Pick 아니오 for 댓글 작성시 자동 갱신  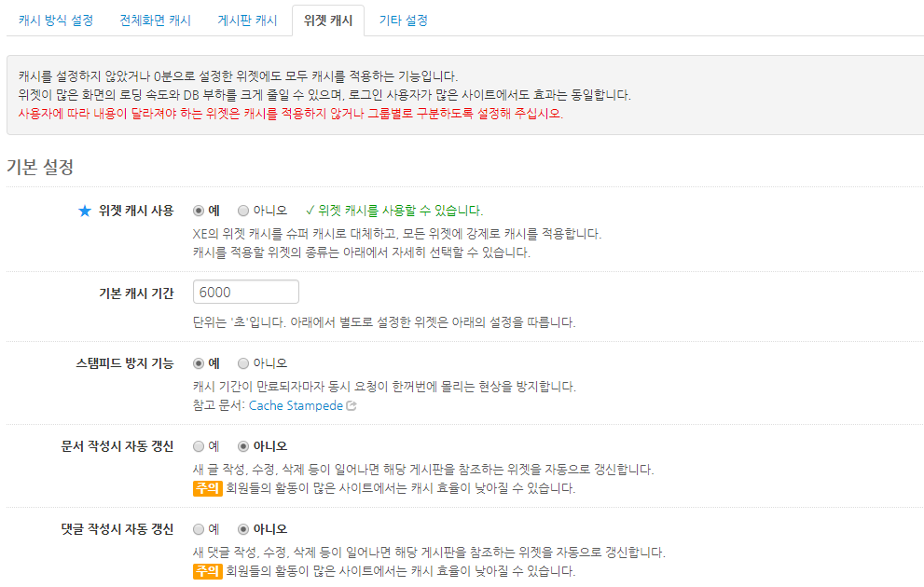[x=243, y=529]
